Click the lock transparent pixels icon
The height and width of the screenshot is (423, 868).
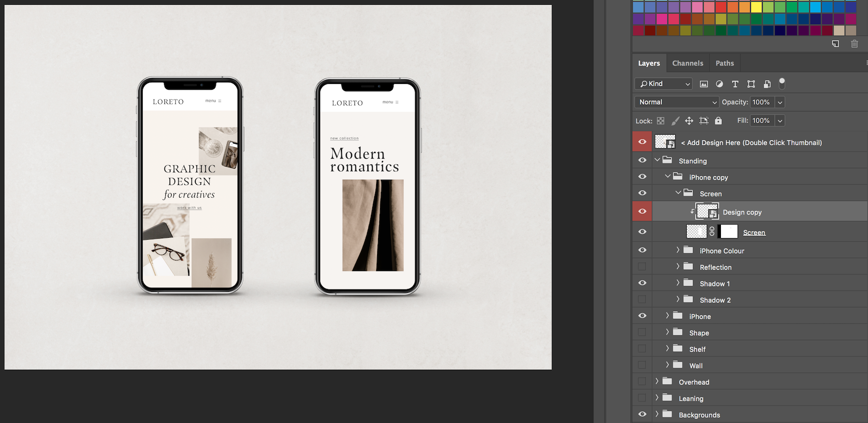click(x=661, y=121)
